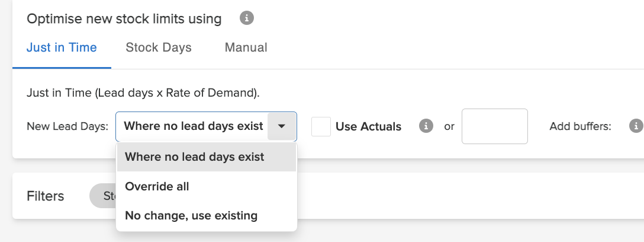
Task: Click the 'Add buffers:' label
Action: point(580,126)
